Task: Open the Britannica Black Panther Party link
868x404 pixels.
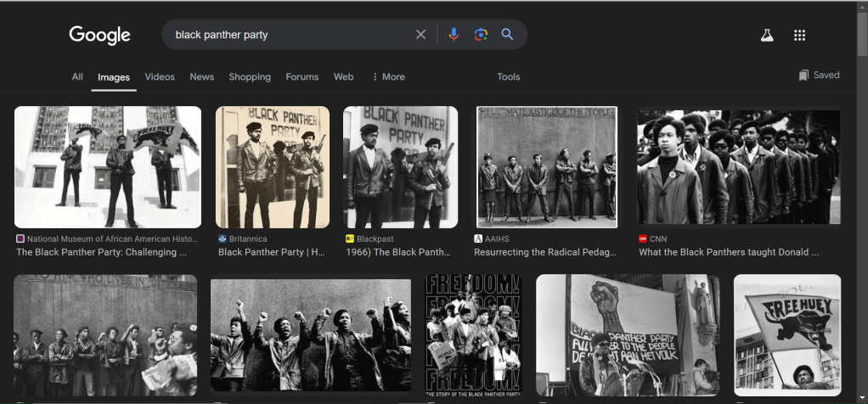Action: tap(272, 252)
